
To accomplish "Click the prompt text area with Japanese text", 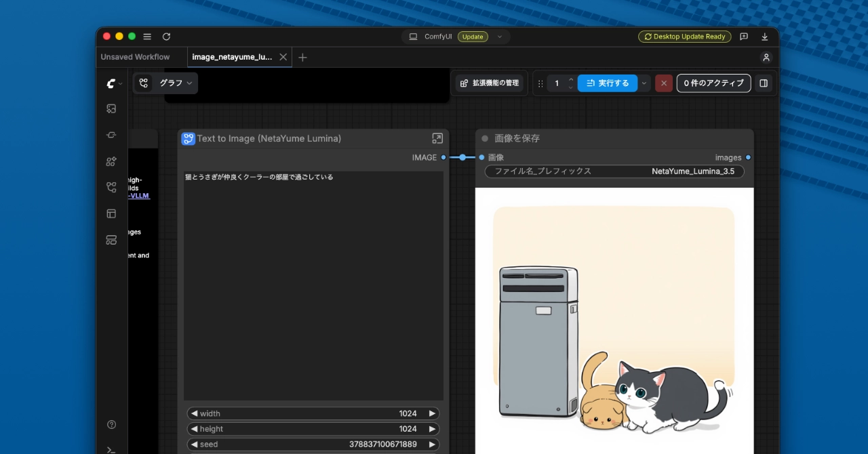I will (x=313, y=285).
